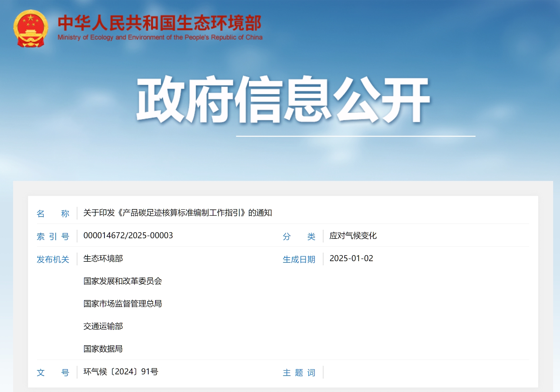560x392 pixels.
Task: Select issuing agency 交通运输部
Action: point(103,326)
